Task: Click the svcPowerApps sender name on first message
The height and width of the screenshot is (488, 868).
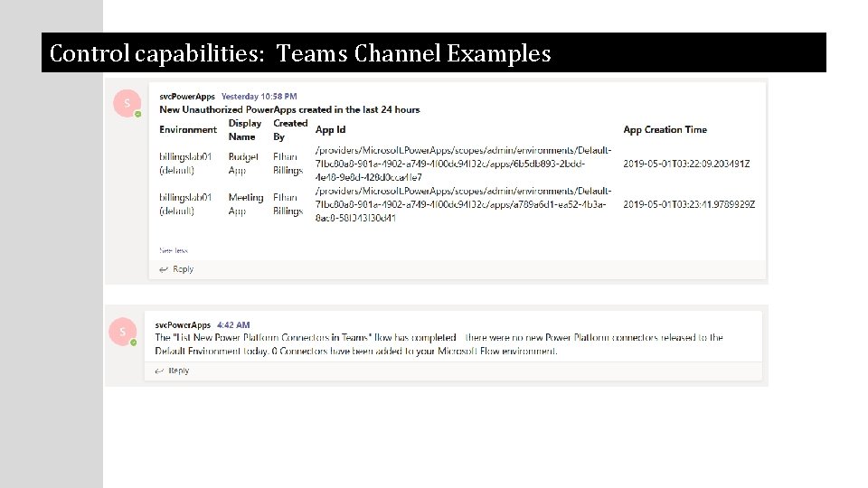Action: click(x=187, y=97)
